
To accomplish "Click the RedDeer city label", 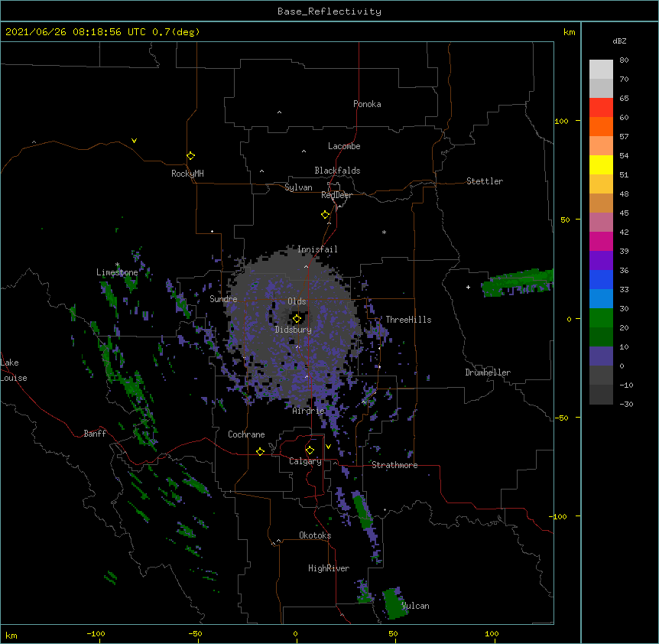I will (336, 195).
